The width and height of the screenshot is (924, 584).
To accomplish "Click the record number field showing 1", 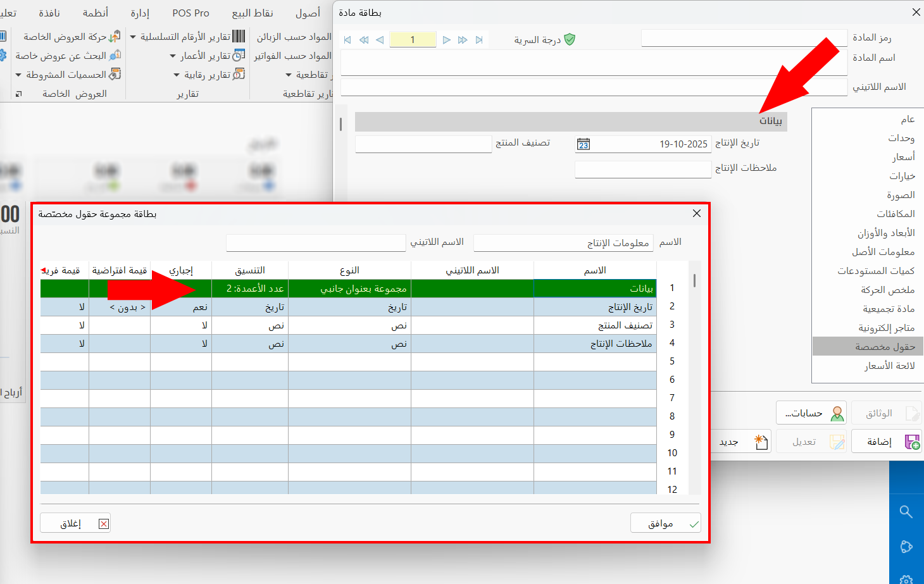I will pos(413,39).
